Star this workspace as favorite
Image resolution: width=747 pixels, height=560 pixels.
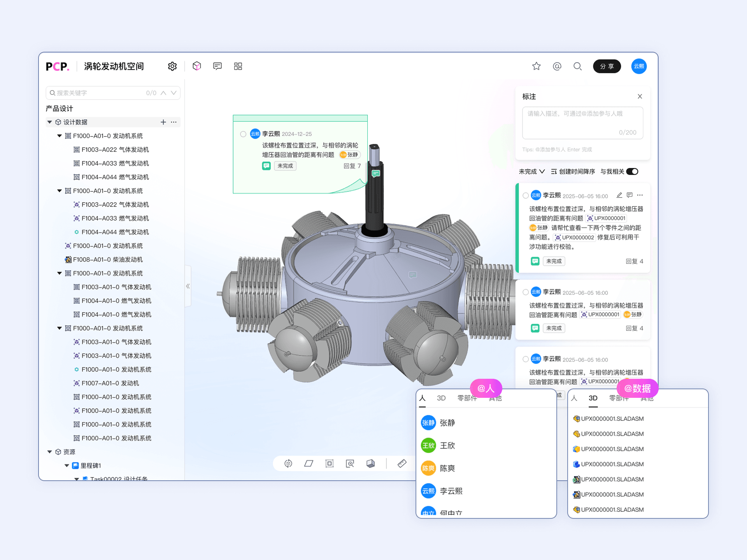pyautogui.click(x=537, y=66)
